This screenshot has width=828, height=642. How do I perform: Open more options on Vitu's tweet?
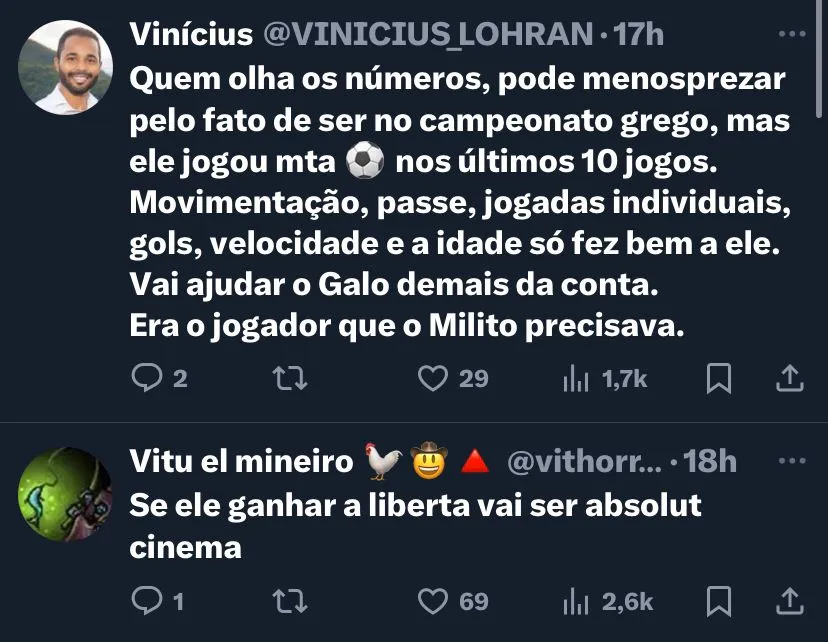792,460
